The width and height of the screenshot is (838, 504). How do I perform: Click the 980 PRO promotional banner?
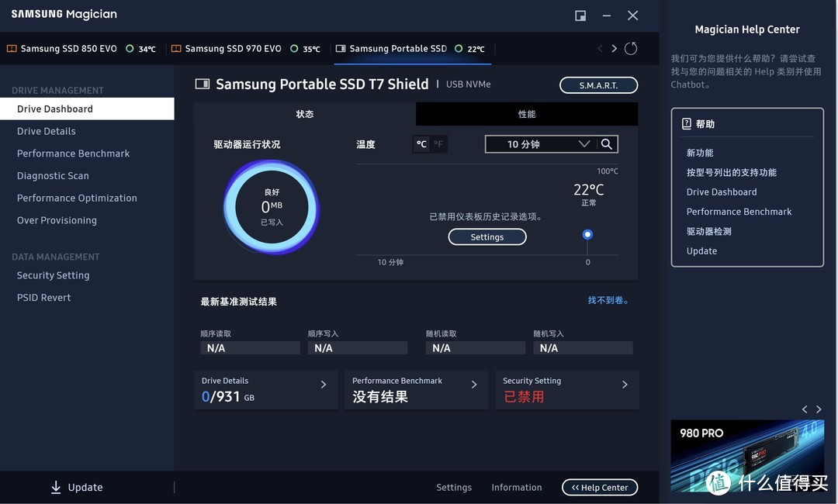(x=747, y=456)
